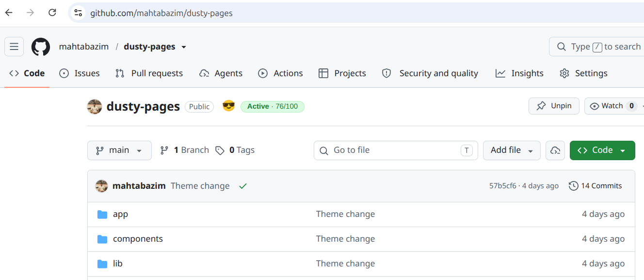Open the Projects tab
The width and height of the screenshot is (644, 280).
coord(342,73)
